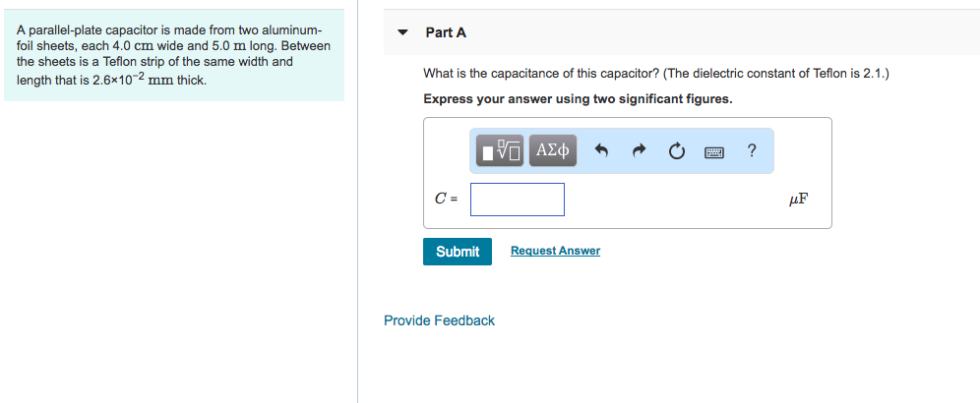Click the "C =" label

tap(446, 199)
